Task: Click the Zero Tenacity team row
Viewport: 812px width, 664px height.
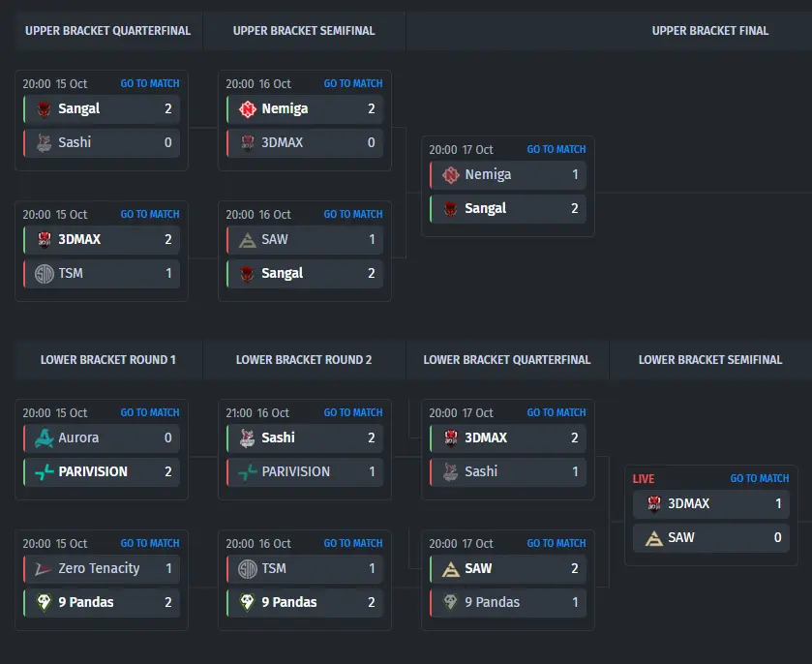Action: 102,569
